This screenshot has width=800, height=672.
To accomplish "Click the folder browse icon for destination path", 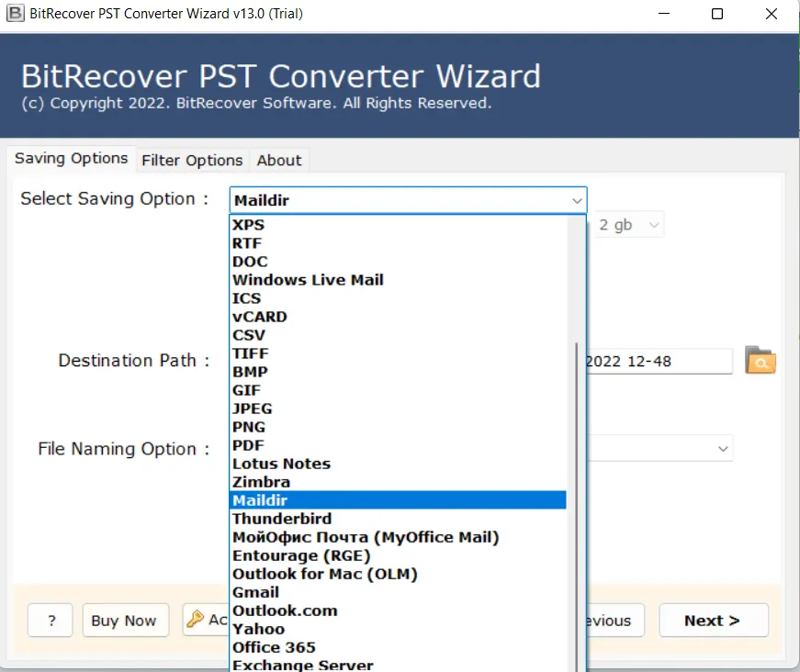I will click(x=760, y=361).
